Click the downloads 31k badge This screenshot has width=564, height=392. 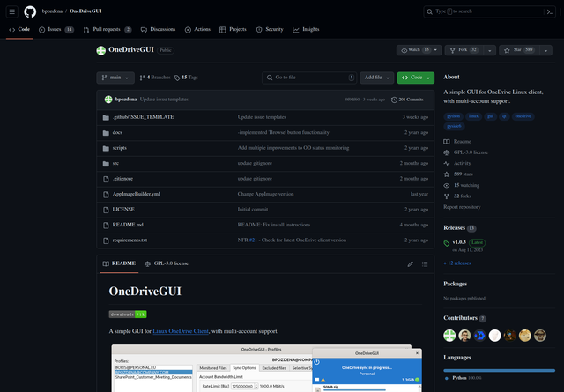pyautogui.click(x=128, y=314)
